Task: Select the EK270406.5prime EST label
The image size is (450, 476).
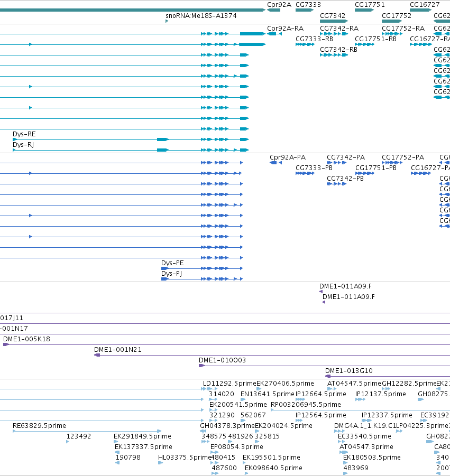Action: point(285,384)
